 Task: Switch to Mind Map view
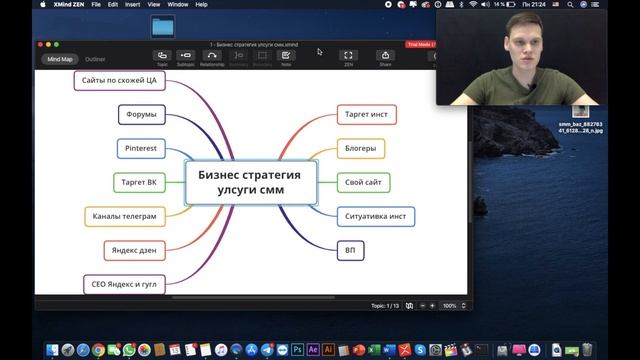coord(60,59)
